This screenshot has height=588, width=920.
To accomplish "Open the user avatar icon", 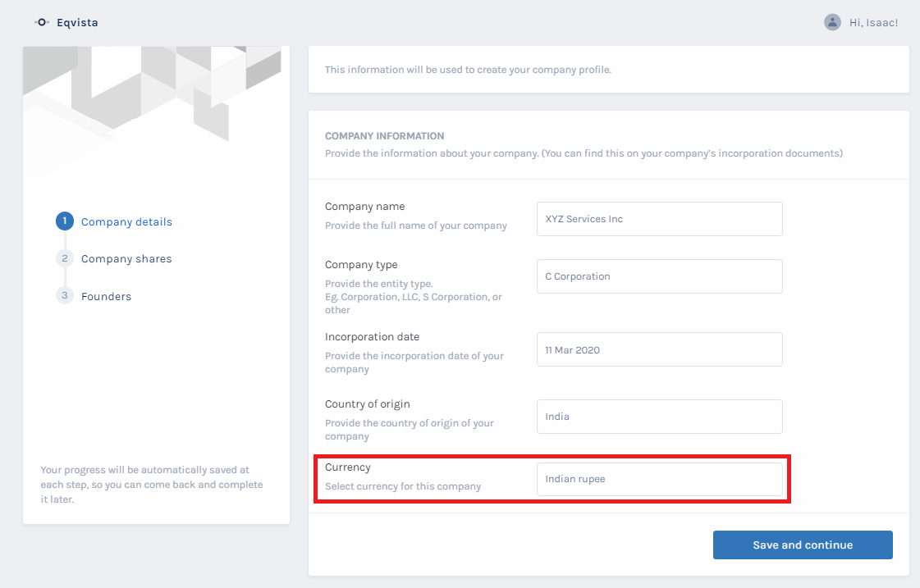I will [x=832, y=22].
